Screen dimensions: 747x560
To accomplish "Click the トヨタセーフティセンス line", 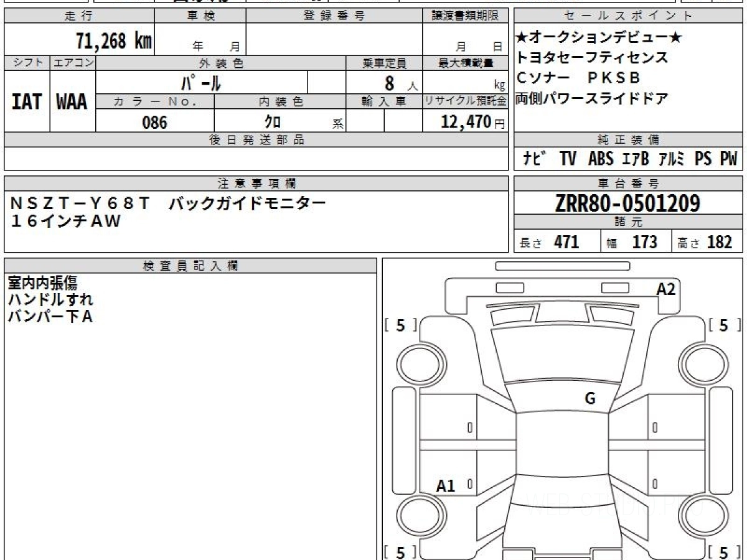I will (x=592, y=58).
